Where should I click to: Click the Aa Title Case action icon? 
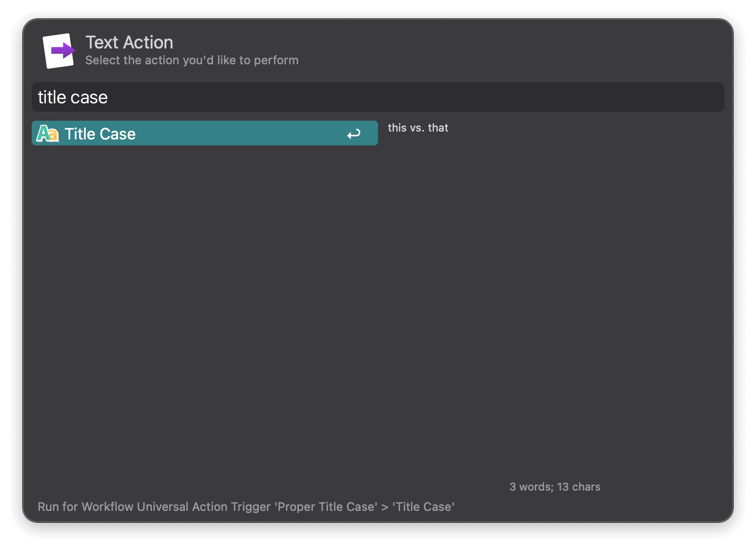47,134
